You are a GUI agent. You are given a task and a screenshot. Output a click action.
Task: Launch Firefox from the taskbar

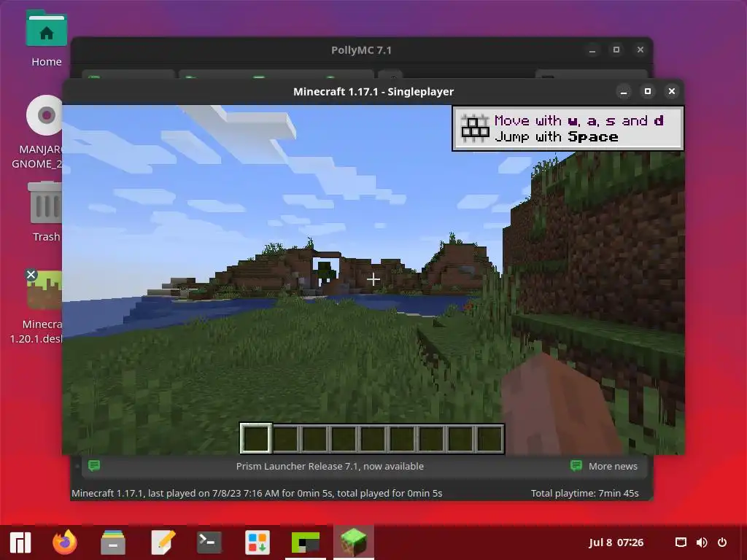(x=65, y=542)
